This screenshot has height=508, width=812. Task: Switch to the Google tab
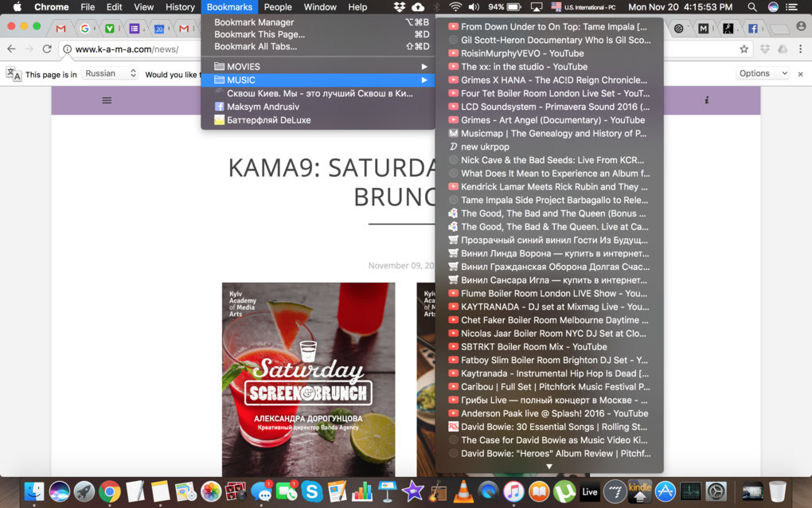click(85, 29)
